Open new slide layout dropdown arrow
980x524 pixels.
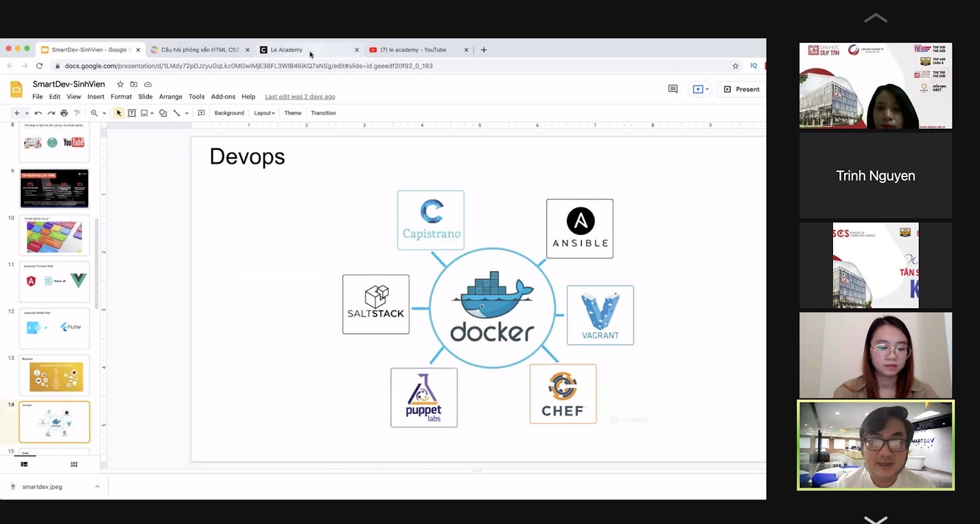(27, 113)
